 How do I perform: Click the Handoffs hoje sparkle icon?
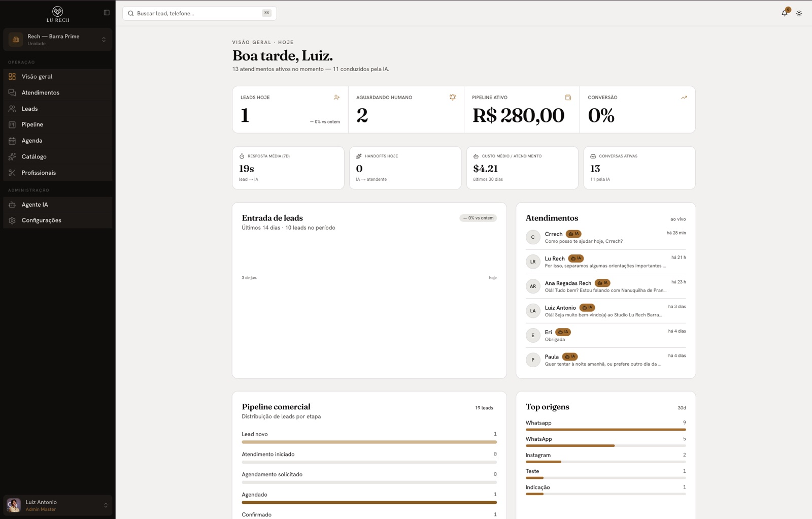359,156
